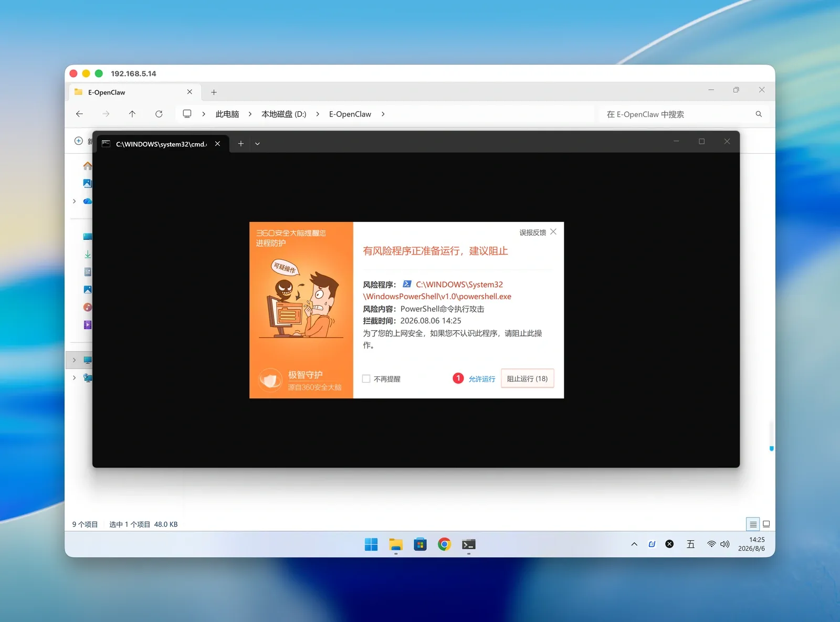Open the volume control in tray
Image resolution: width=840 pixels, height=622 pixels.
(725, 544)
